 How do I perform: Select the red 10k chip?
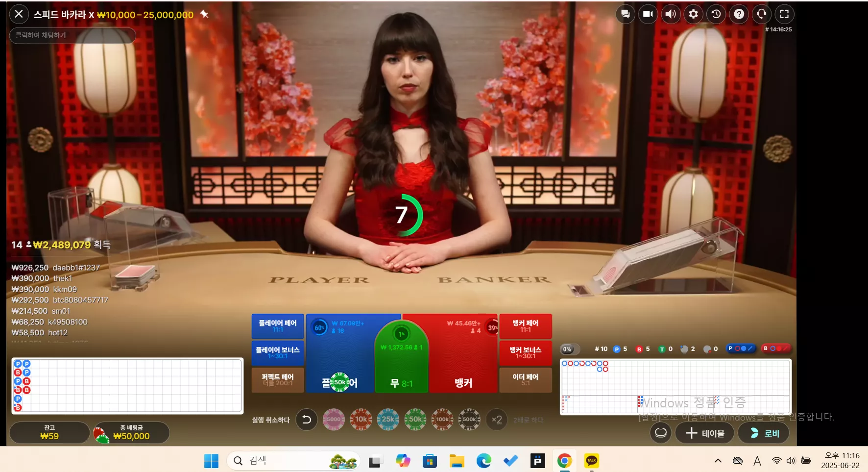click(x=361, y=420)
